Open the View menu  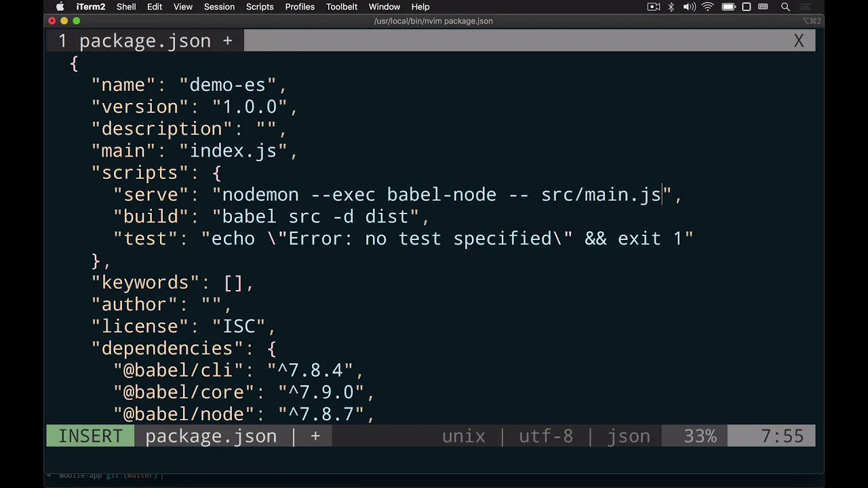pyautogui.click(x=183, y=7)
